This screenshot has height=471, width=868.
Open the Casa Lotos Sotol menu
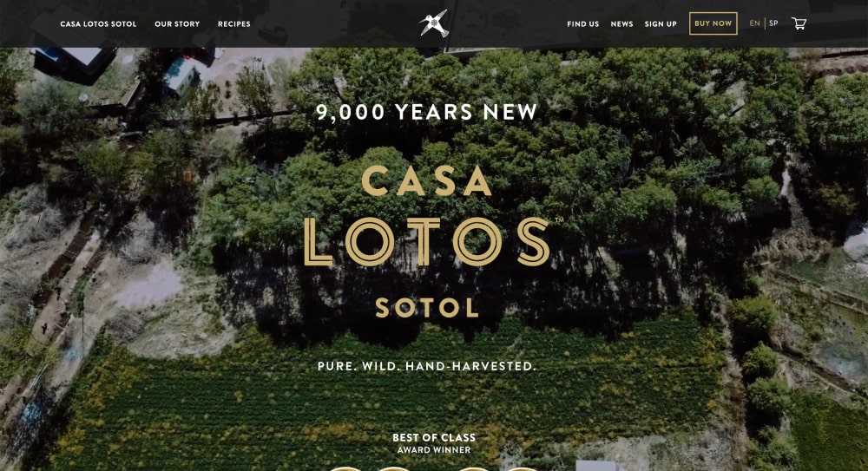[x=98, y=23]
